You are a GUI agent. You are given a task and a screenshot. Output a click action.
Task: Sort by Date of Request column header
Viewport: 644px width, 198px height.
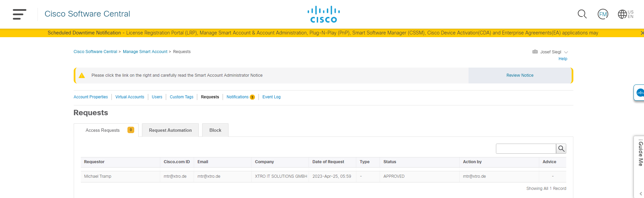(x=328, y=162)
